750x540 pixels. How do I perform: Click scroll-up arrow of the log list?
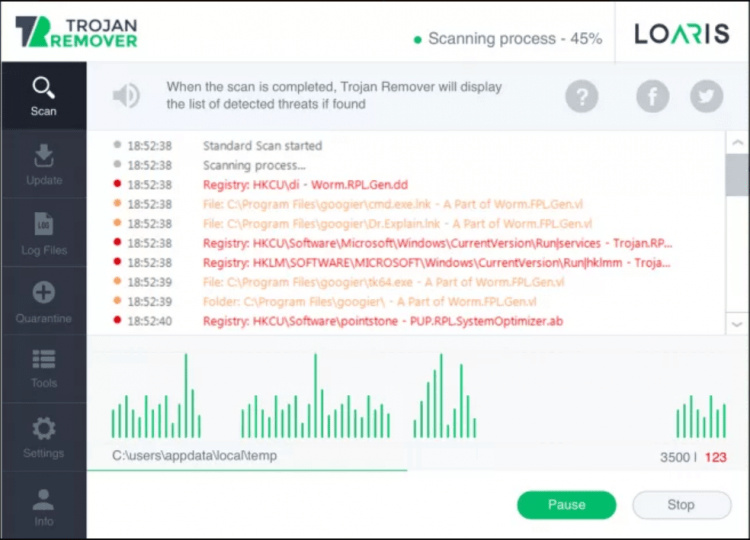point(737,143)
